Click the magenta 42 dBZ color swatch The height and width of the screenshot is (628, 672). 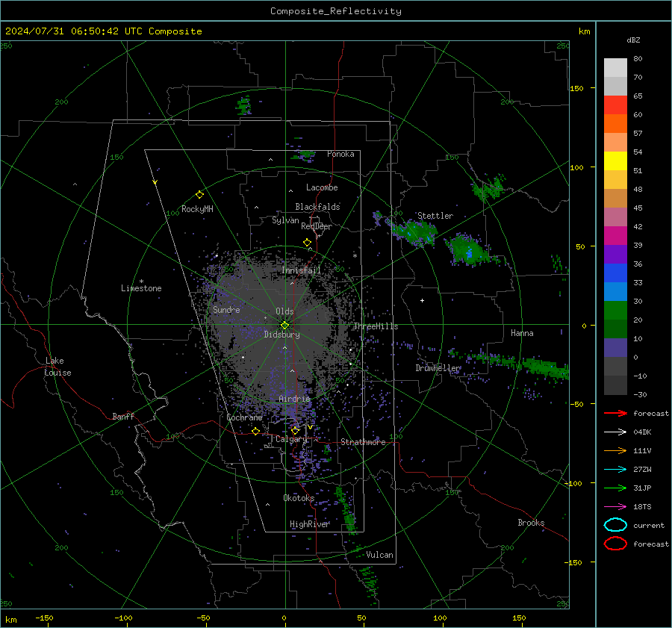point(615,235)
